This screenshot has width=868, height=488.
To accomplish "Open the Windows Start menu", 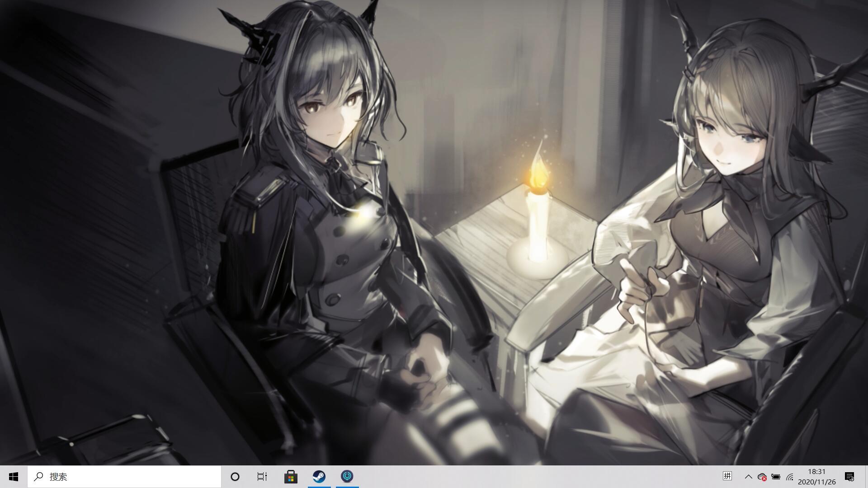I will [14, 477].
